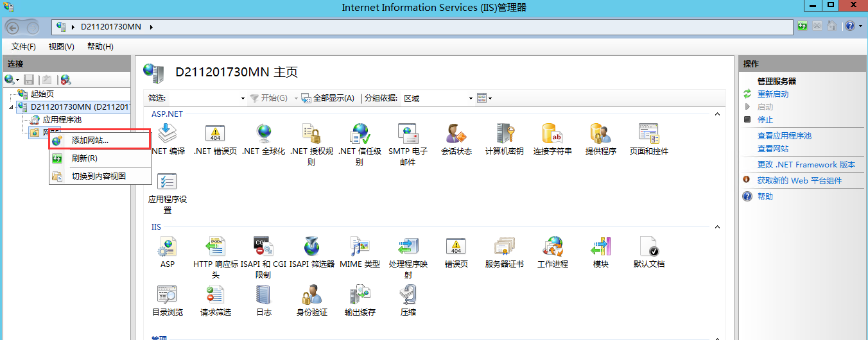Choose 添加网站... from context menu
The image size is (868, 340).
tap(100, 140)
